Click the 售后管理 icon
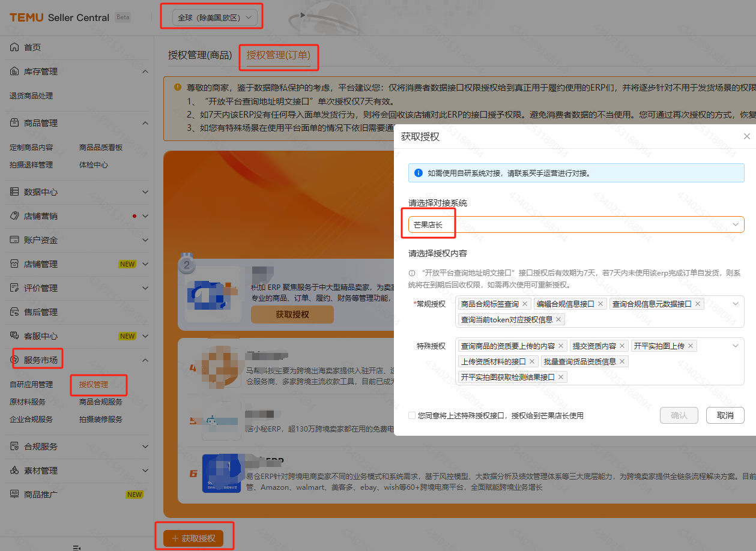The image size is (756, 551). point(14,312)
